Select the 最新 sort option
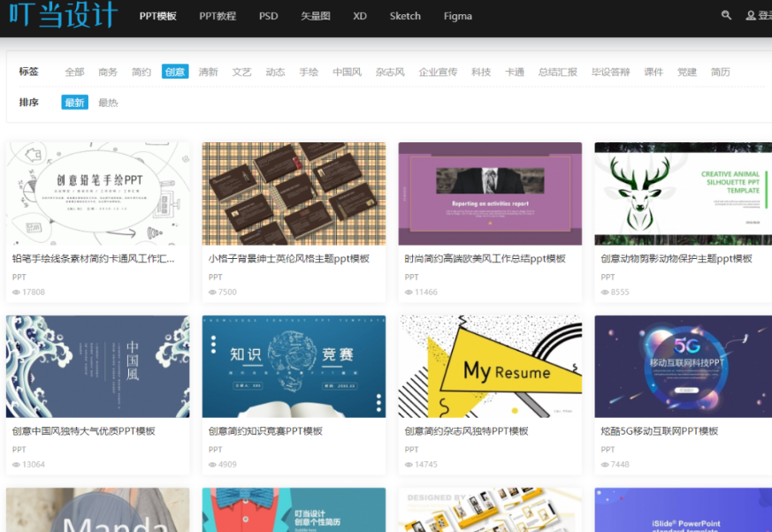The image size is (772, 532). [x=74, y=103]
